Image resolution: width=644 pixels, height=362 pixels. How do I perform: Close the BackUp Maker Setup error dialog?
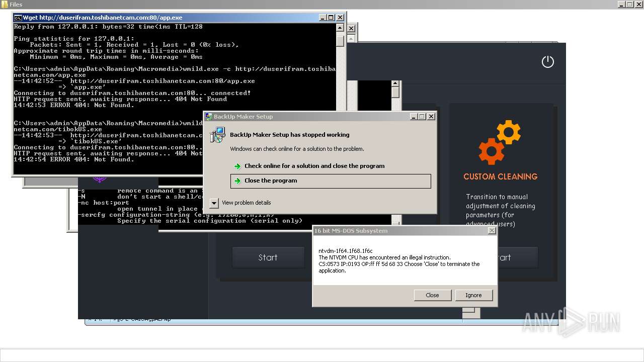click(x=431, y=117)
